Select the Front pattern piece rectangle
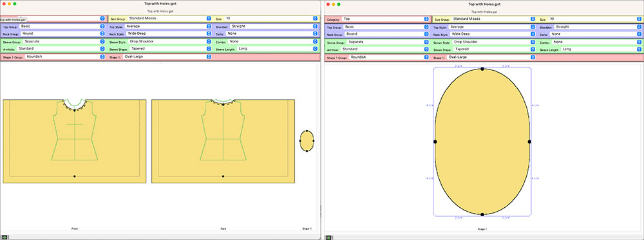This screenshot has width=644, height=240. click(74, 141)
